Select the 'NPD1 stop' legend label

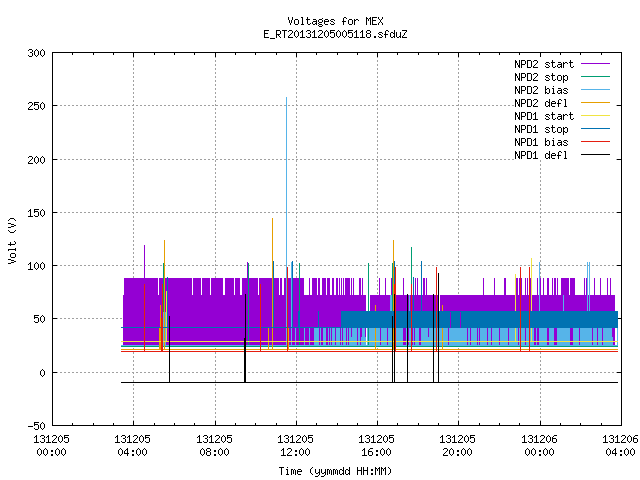click(541, 129)
